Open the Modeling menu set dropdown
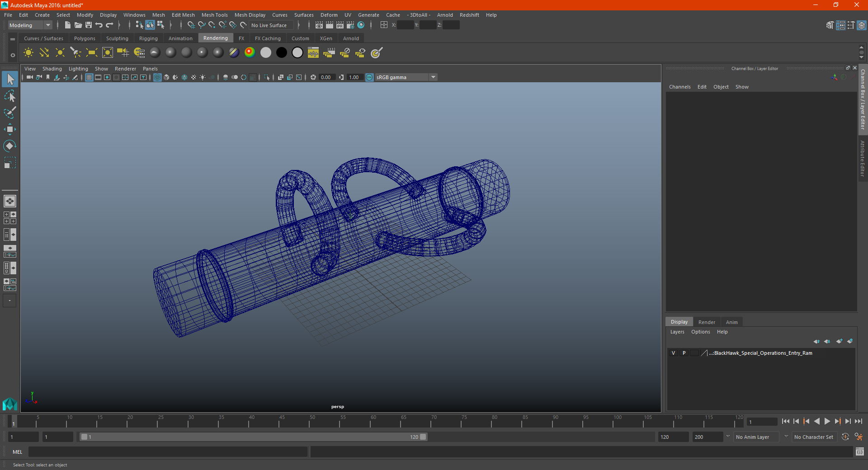 30,25
